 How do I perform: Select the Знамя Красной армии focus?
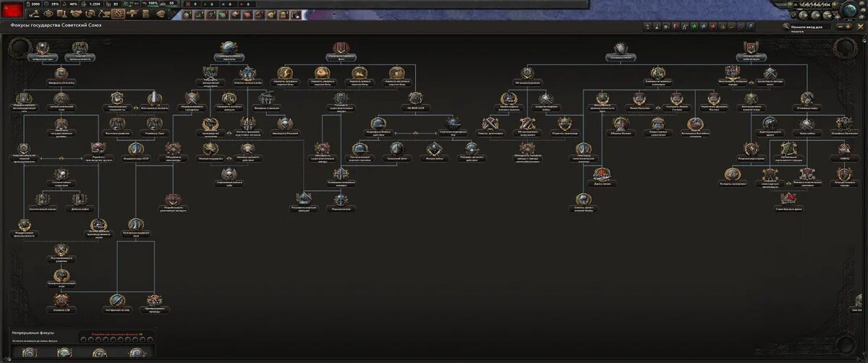click(789, 203)
